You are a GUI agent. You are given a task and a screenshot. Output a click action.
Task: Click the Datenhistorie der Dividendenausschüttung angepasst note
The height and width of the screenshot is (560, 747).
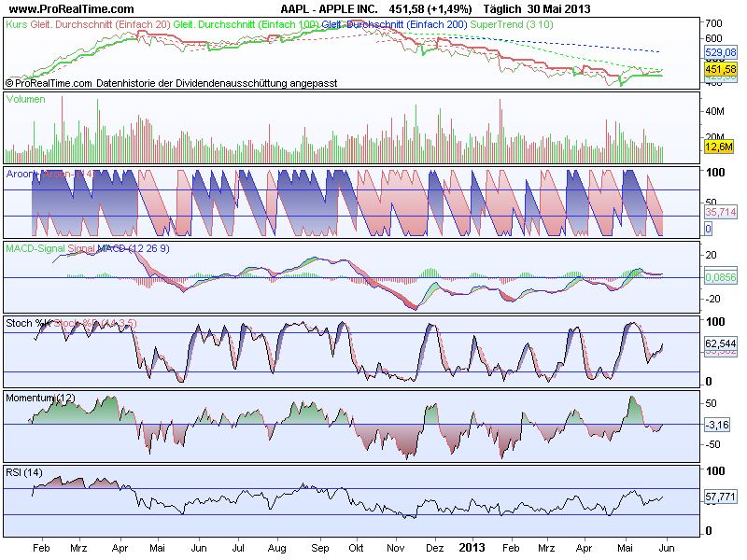pyautogui.click(x=217, y=83)
